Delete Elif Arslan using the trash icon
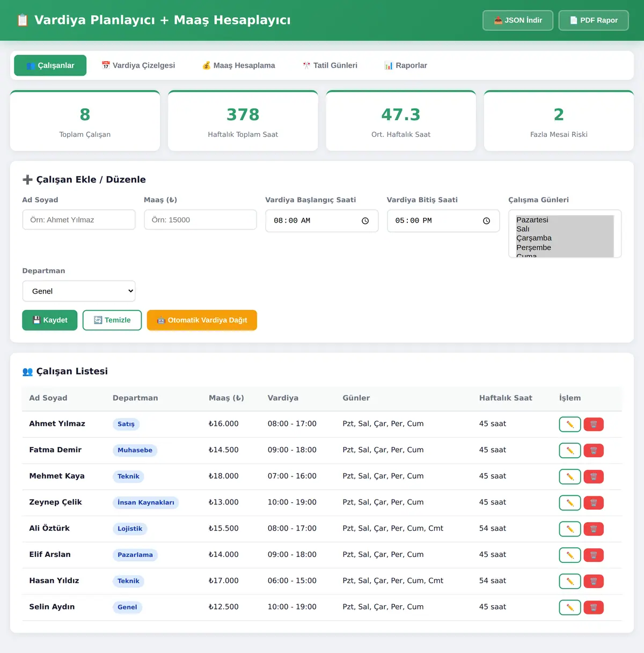This screenshot has height=653, width=644. click(x=594, y=555)
